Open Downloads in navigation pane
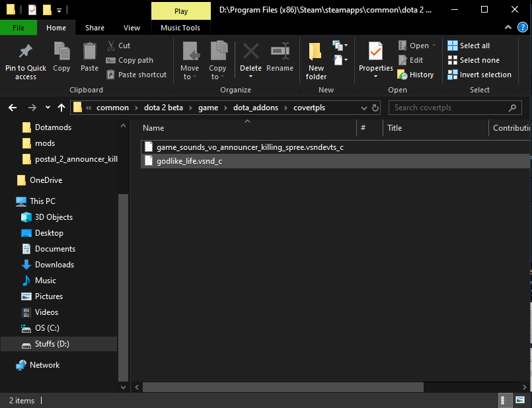Screen dimensions: 532x408 point(48,265)
